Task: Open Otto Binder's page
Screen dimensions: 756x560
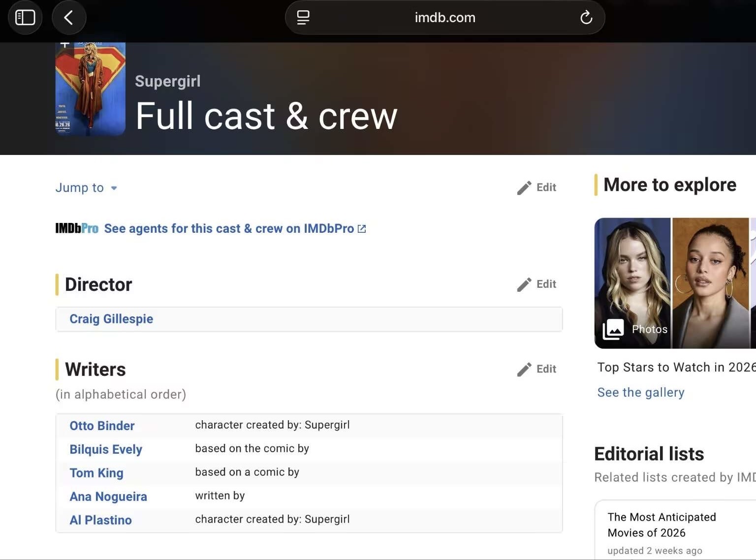Action: click(102, 426)
